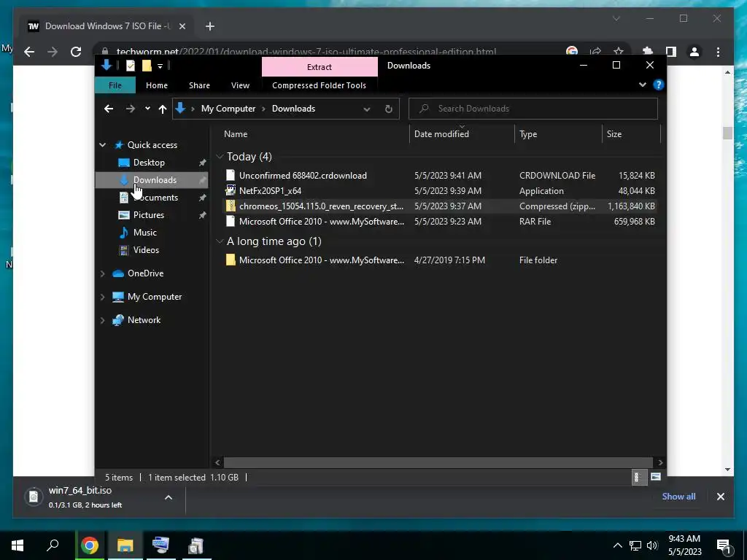Click the Explorer horizontal scrollbar
Screen dimensions: 747x560
[438, 462]
